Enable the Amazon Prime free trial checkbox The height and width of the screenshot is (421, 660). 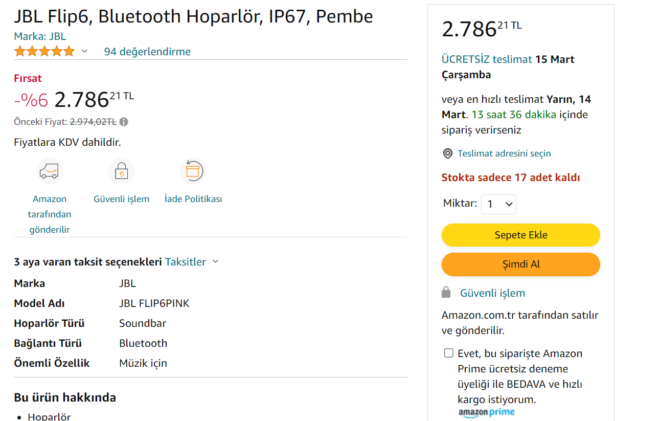[x=448, y=353]
